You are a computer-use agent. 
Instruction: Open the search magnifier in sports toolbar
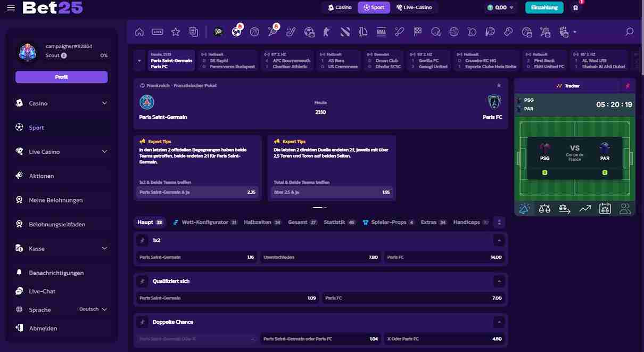coord(630,32)
